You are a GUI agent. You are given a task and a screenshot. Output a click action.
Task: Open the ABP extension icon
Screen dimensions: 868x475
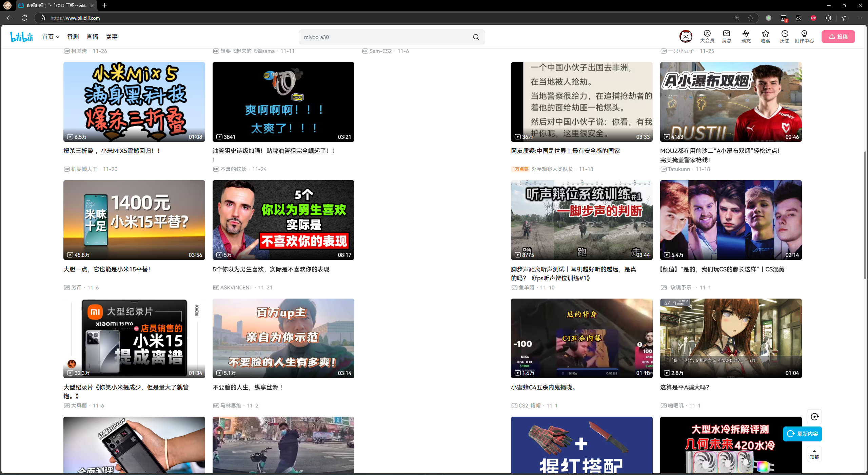tap(813, 18)
